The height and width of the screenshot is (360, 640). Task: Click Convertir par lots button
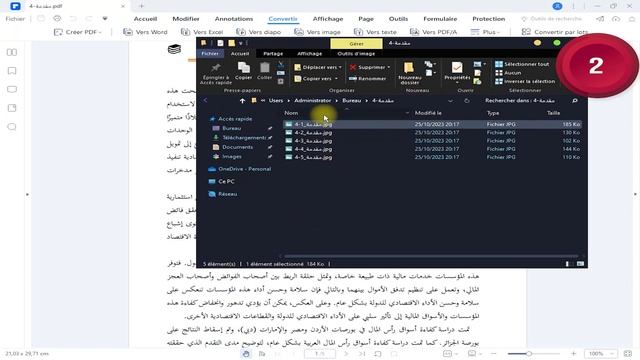555,32
